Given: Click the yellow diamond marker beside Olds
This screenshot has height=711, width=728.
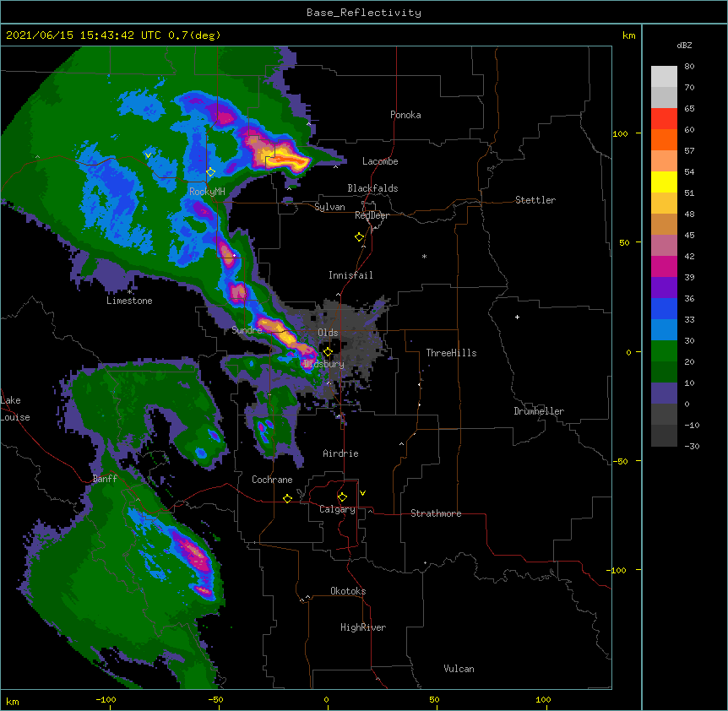Looking at the screenshot, I should (328, 352).
